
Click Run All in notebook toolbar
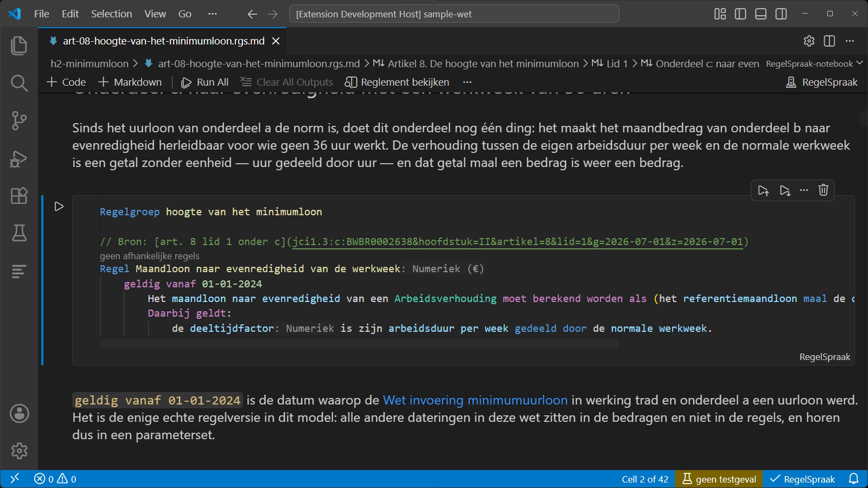205,82
